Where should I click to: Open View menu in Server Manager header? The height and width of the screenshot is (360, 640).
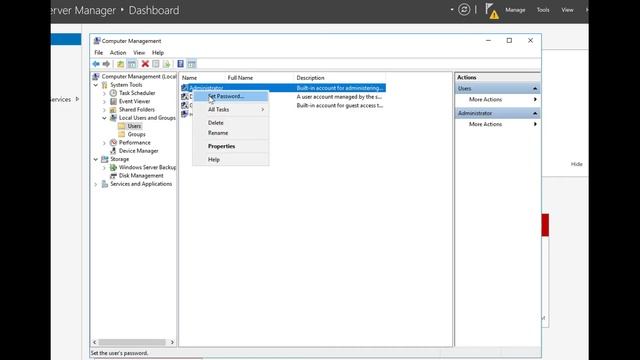pyautogui.click(x=567, y=10)
